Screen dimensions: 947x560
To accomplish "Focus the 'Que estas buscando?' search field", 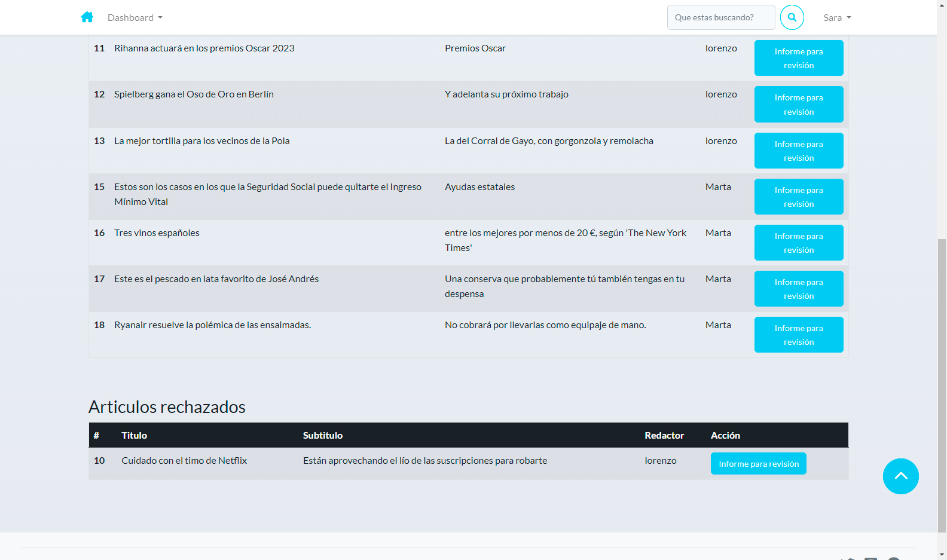I will click(x=720, y=17).
